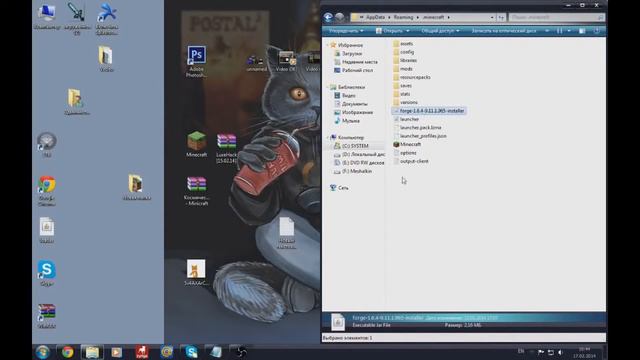Click the red Forge taskbar icon

[x=142, y=352]
